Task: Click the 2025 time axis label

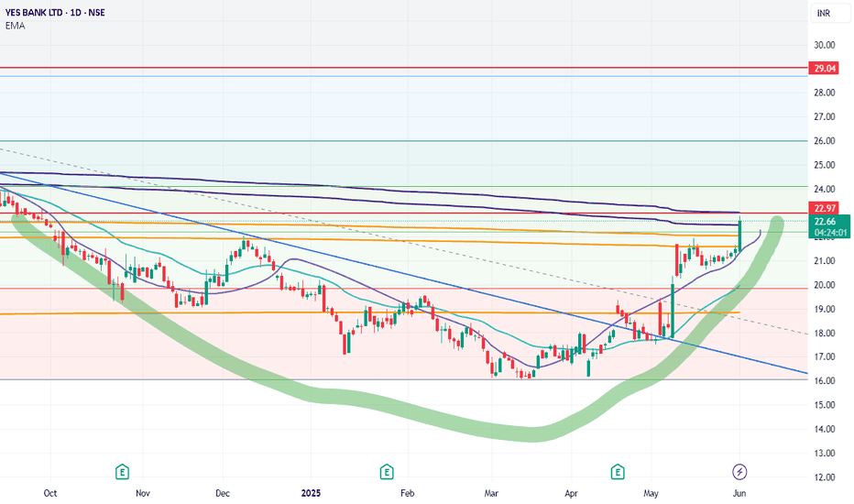Action: 311,493
